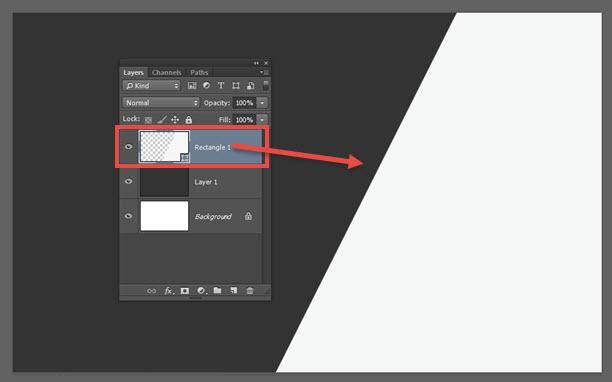Viewport: 612px width, 382px height.
Task: Delete layer with trash icon
Action: tap(250, 290)
